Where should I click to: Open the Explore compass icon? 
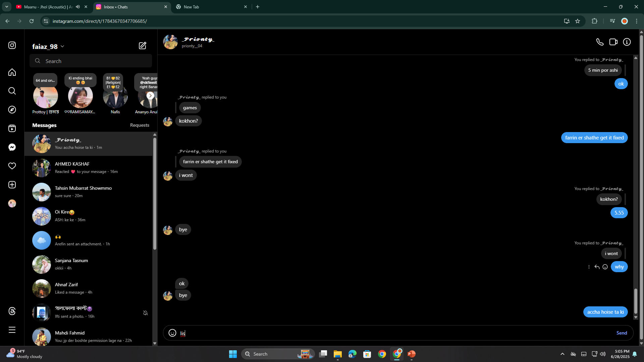click(12, 110)
